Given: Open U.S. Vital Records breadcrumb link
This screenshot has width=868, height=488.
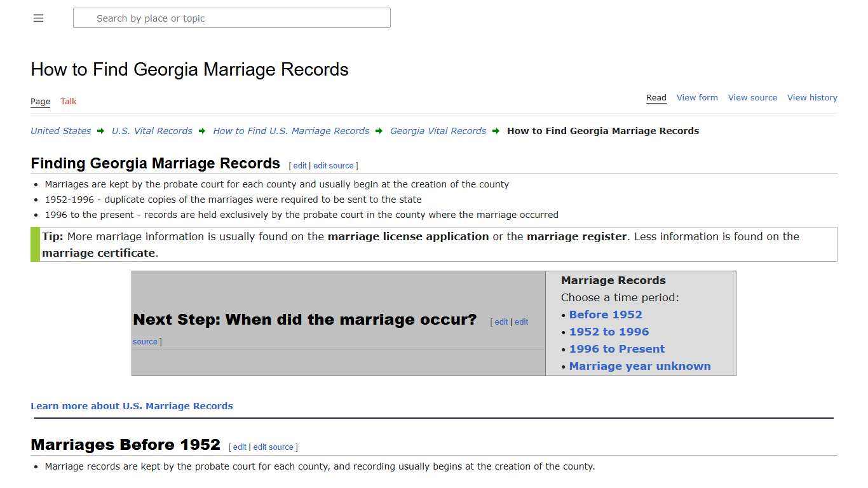Looking at the screenshot, I should [x=152, y=131].
